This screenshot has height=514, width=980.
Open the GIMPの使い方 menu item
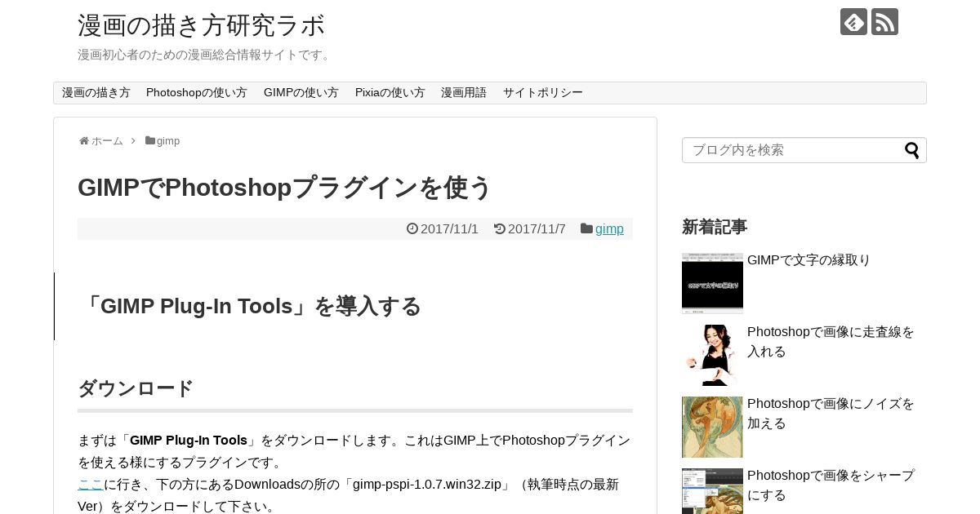301,93
